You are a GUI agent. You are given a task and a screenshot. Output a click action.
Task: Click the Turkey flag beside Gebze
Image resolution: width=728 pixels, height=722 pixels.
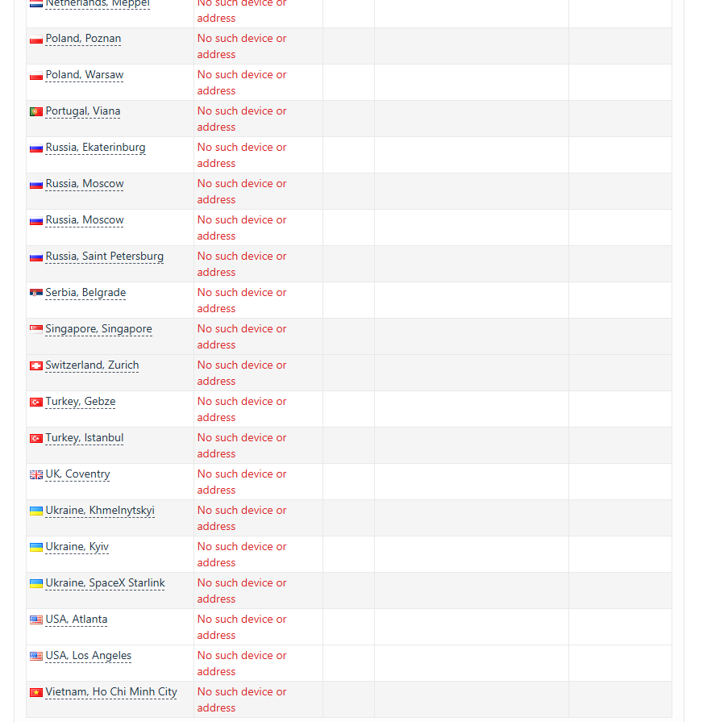tap(36, 403)
